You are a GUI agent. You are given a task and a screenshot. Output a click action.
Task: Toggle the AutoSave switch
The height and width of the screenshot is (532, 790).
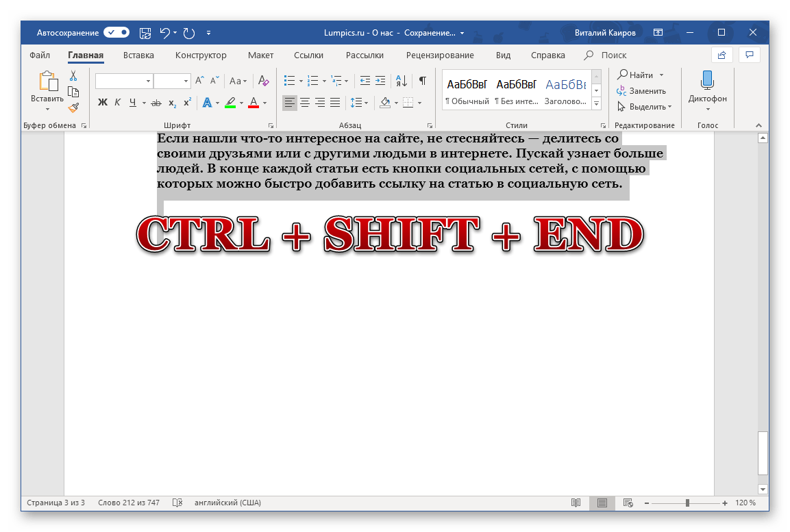(116, 32)
